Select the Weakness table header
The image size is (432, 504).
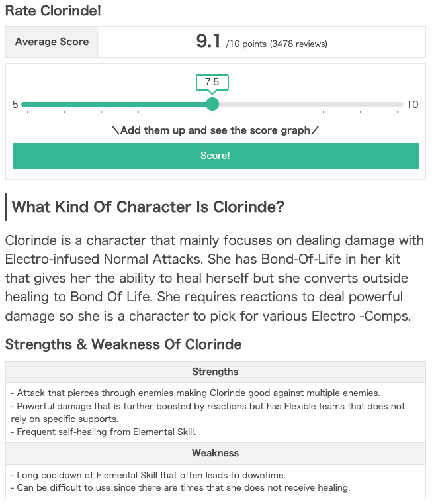click(215, 453)
